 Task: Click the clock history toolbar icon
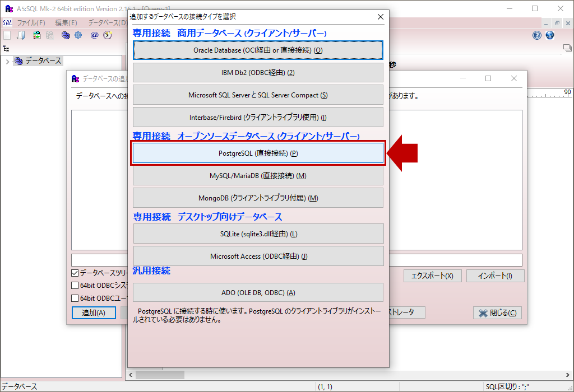tap(108, 35)
